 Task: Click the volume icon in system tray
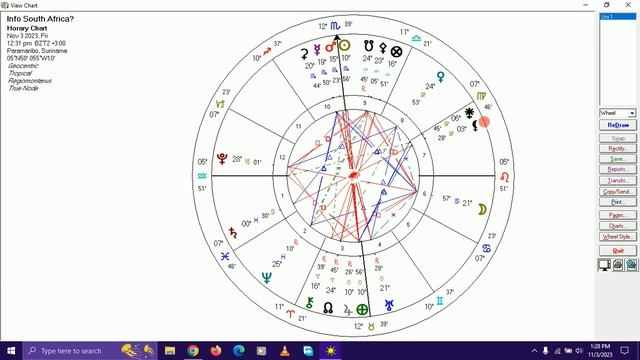(579, 351)
